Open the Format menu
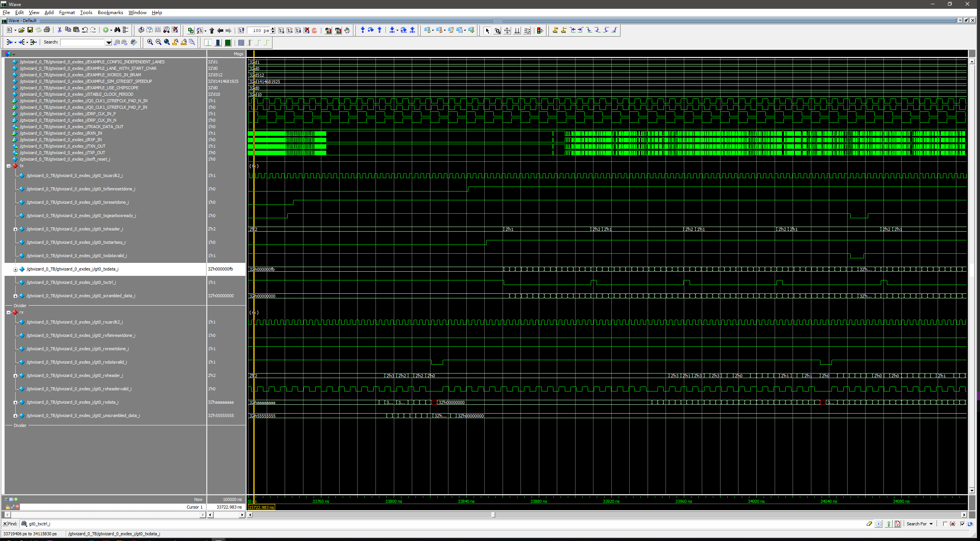Image resolution: width=980 pixels, height=541 pixels. point(67,13)
